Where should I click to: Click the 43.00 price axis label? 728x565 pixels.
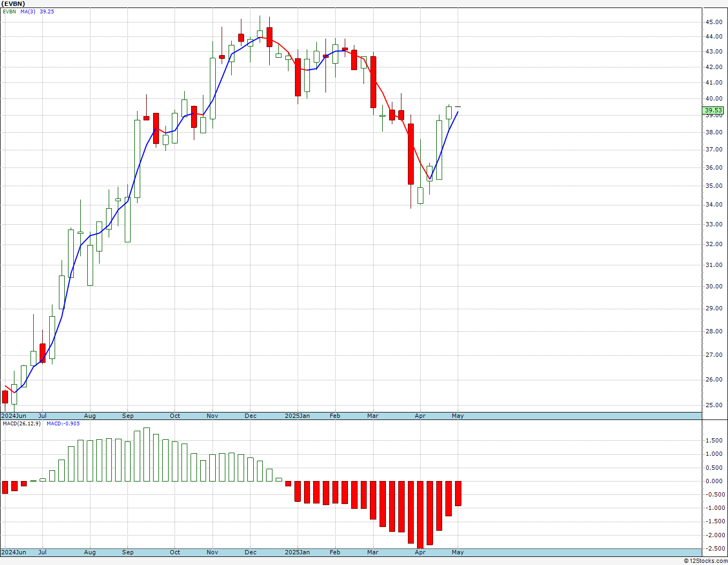point(714,51)
